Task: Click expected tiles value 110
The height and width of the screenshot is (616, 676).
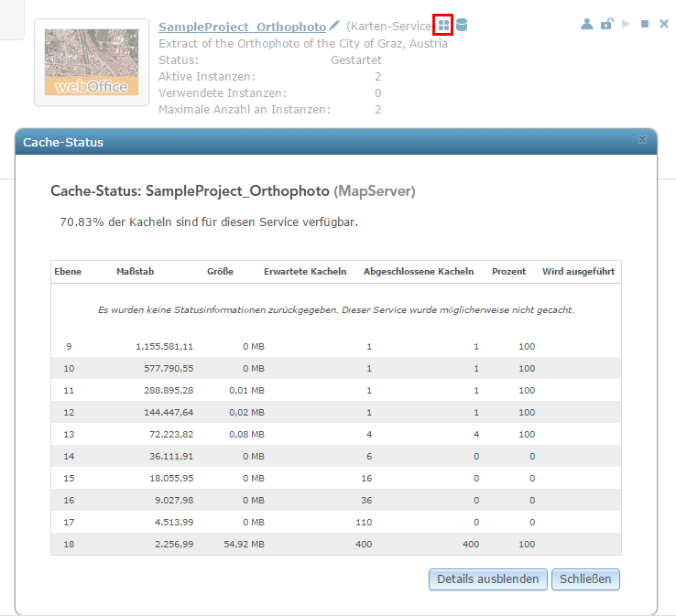Action: point(364,522)
